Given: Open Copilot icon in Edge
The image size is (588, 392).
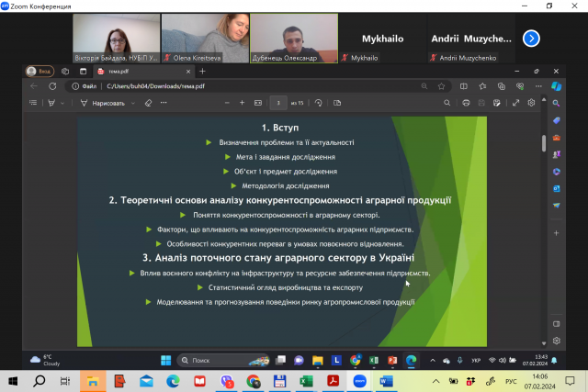Looking at the screenshot, I should click(x=556, y=86).
